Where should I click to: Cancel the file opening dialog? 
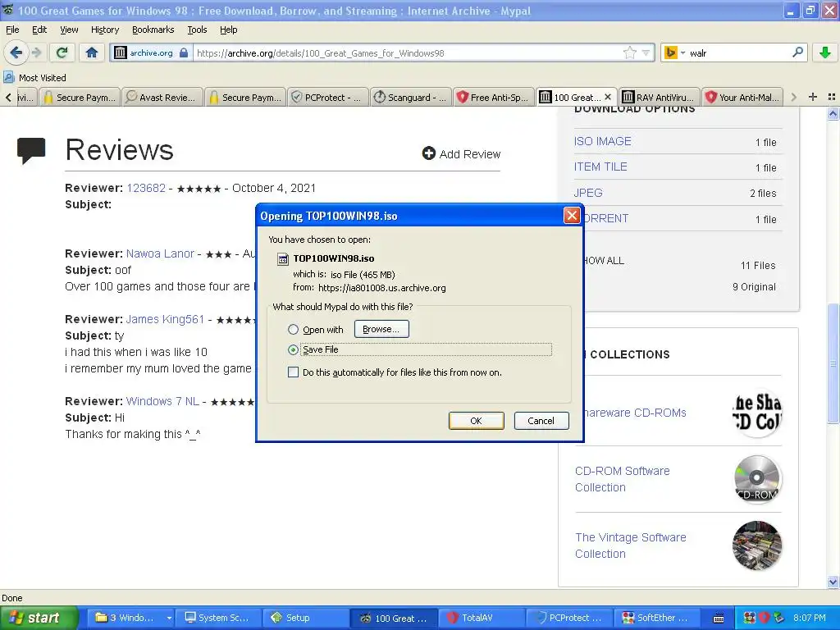[x=541, y=421]
